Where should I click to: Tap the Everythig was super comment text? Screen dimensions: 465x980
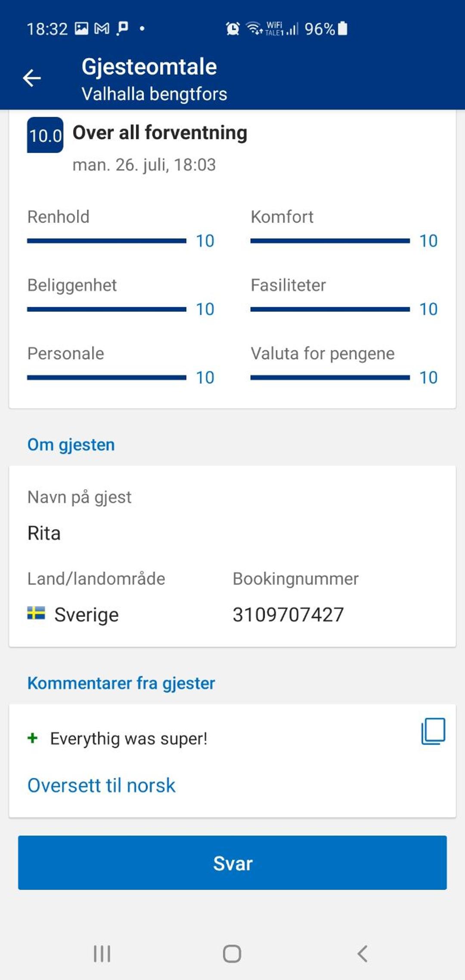(129, 739)
